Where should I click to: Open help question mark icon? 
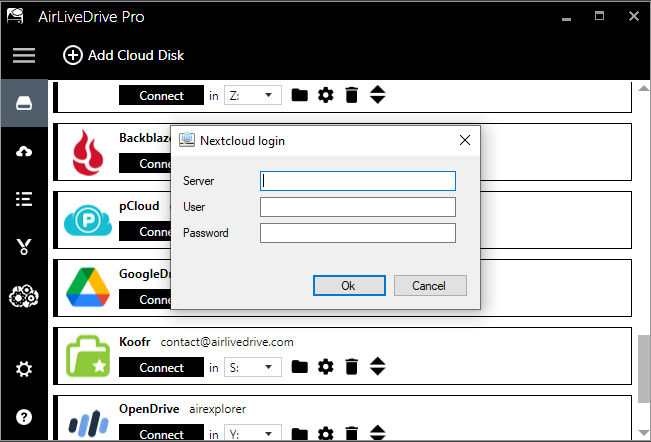pyautogui.click(x=24, y=417)
